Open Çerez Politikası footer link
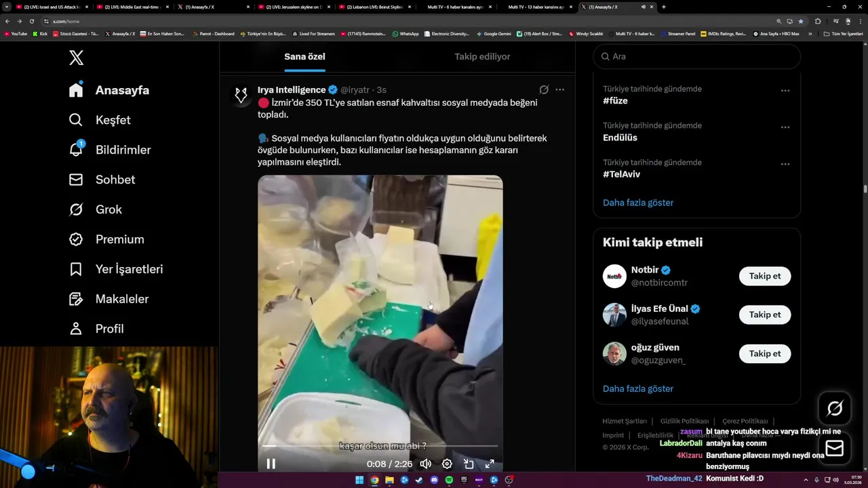The height and width of the screenshot is (488, 868). tap(745, 421)
